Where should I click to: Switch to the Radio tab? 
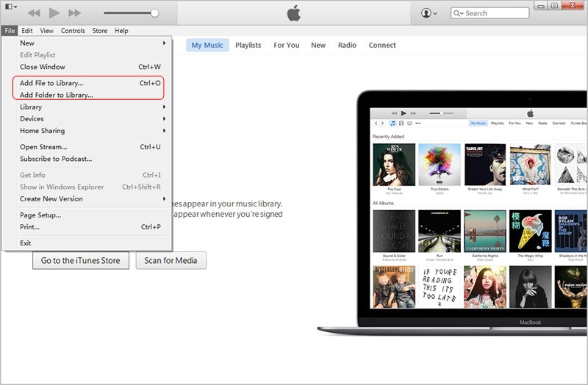pos(347,46)
